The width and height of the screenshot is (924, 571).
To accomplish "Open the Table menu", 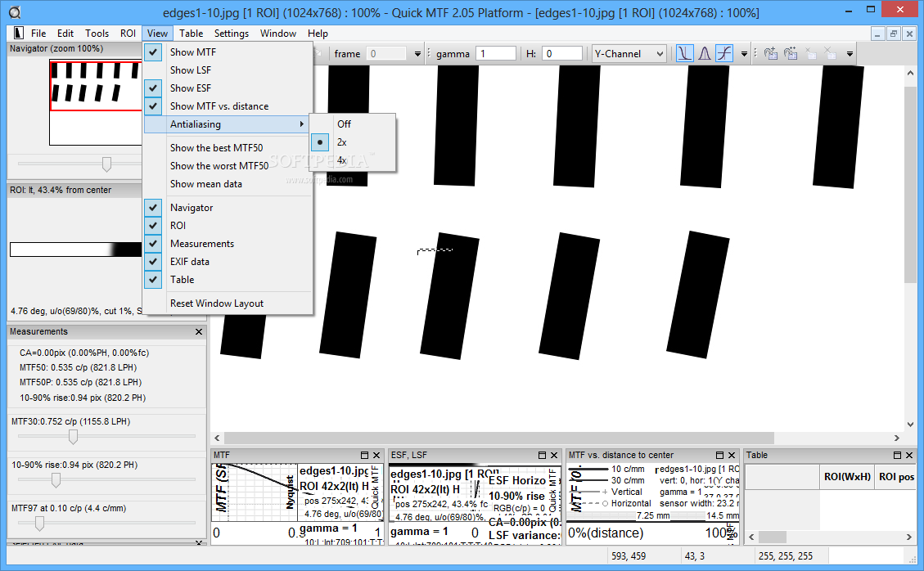I will pos(191,33).
